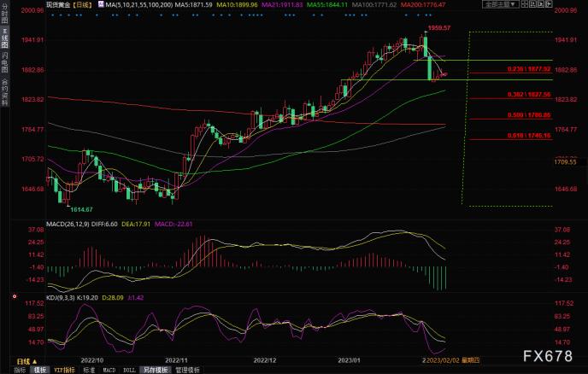Open the 合约资料 sidebar tab
This screenshot has height=374, width=588.
click(x=4, y=92)
